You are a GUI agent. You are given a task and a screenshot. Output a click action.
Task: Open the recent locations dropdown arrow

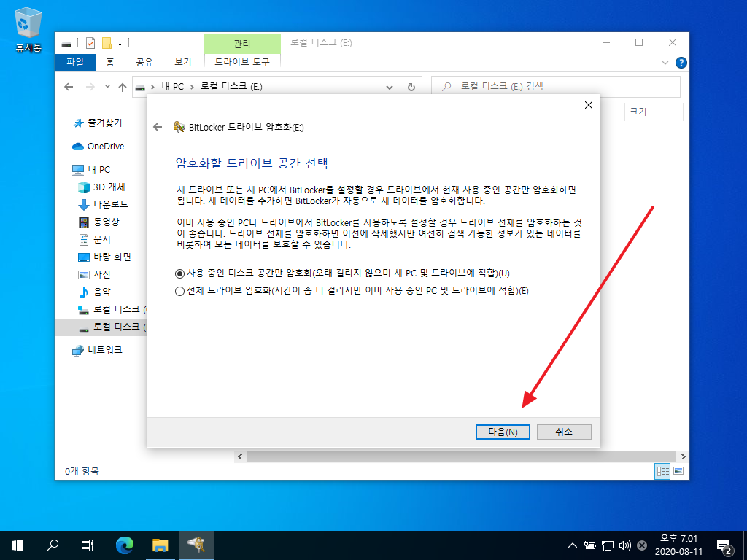[x=107, y=87]
